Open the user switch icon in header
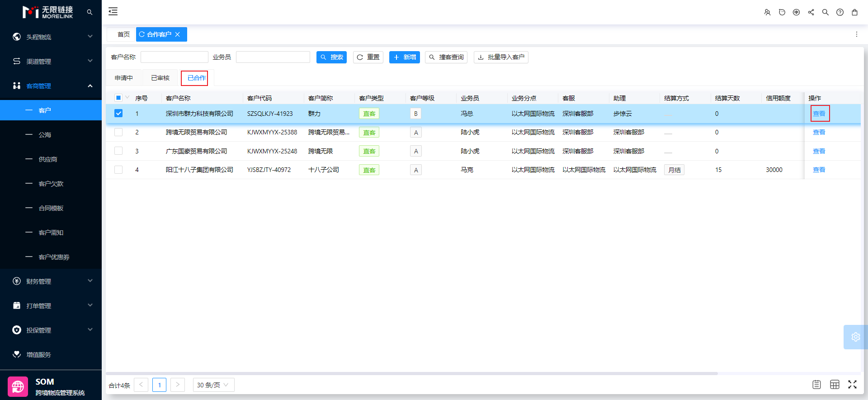Screen dimensions: 868x400 pyautogui.click(x=767, y=12)
